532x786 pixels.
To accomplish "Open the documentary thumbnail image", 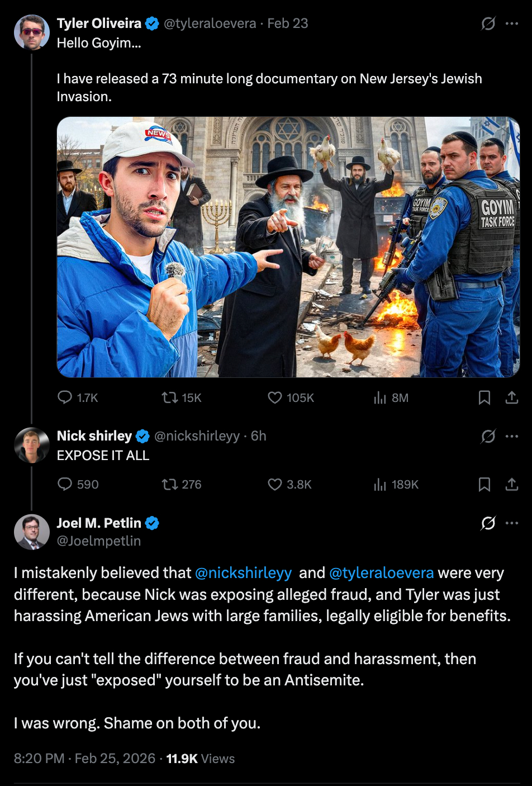I will [288, 247].
